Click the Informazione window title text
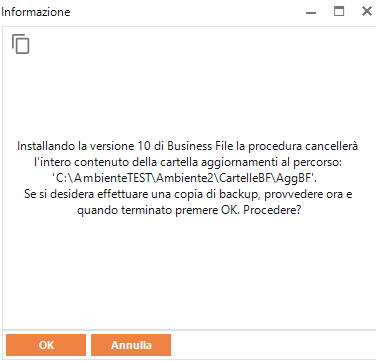Screen dimensions: 376x361 [x=36, y=12]
